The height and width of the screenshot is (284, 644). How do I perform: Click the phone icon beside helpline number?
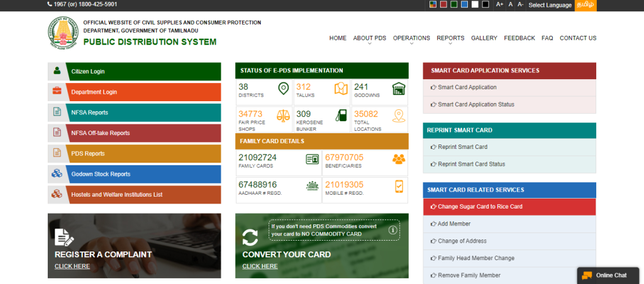tap(50, 4)
